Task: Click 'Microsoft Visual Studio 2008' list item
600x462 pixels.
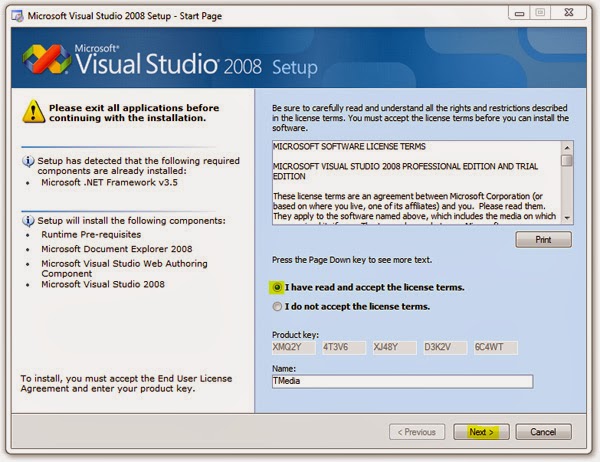Action: click(103, 284)
